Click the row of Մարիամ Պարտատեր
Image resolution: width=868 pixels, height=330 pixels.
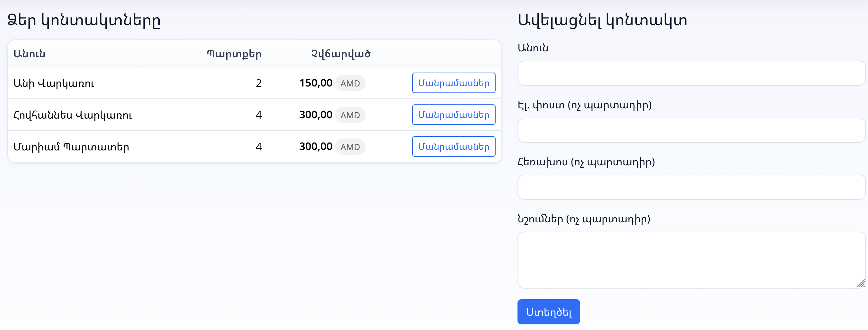tap(202, 146)
